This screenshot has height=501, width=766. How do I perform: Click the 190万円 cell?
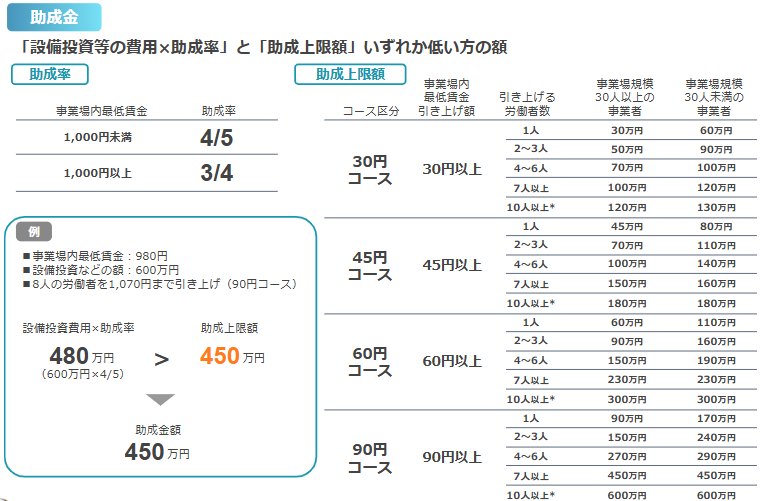(716, 361)
